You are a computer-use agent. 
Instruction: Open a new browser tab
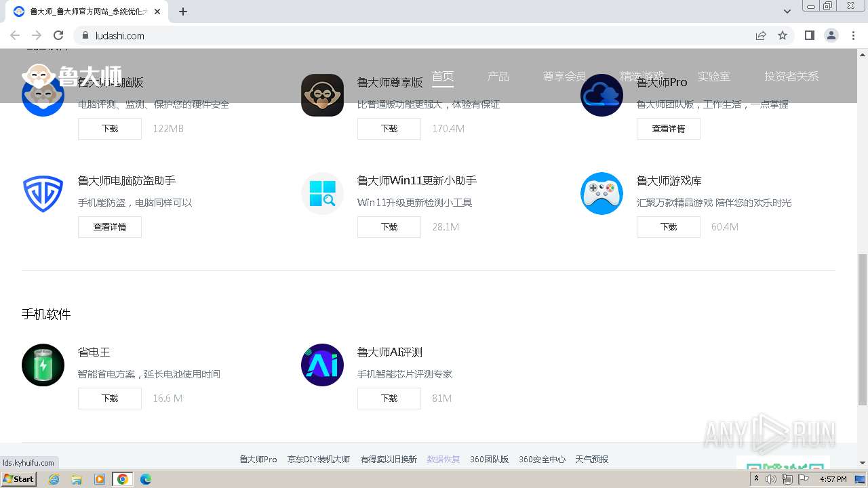(183, 12)
